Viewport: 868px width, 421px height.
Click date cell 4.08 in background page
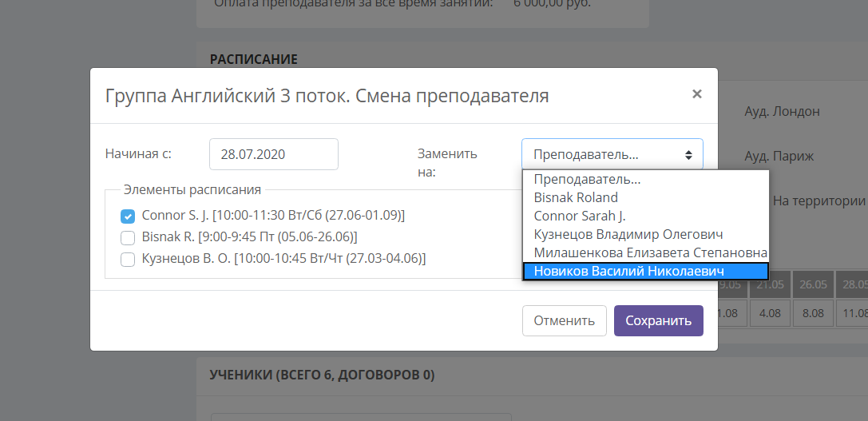770,313
